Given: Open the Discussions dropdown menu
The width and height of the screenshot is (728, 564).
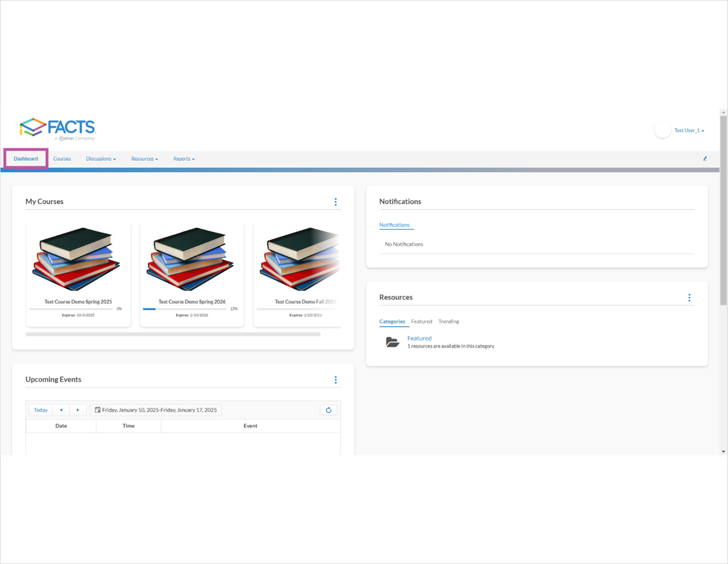Looking at the screenshot, I should [x=100, y=158].
